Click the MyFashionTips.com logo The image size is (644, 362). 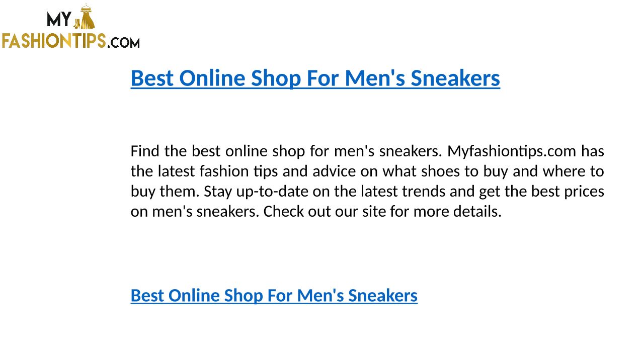[x=70, y=27]
